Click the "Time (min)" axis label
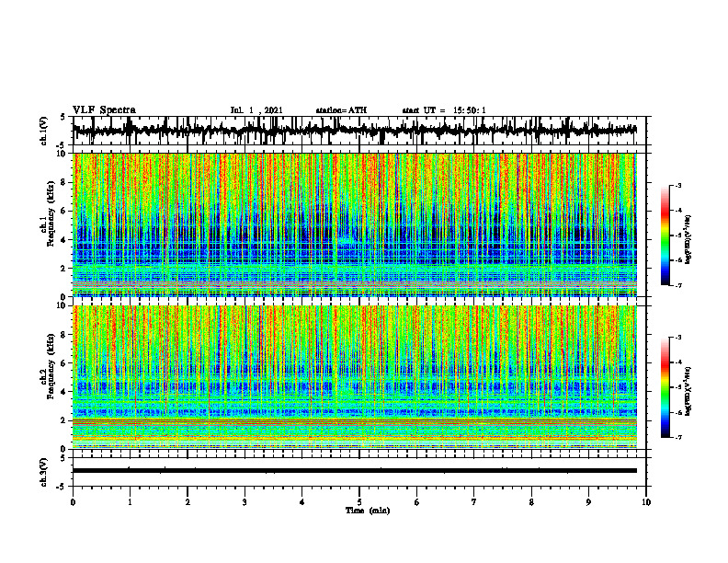Viewport: 728px width, 563px height. pyautogui.click(x=368, y=511)
